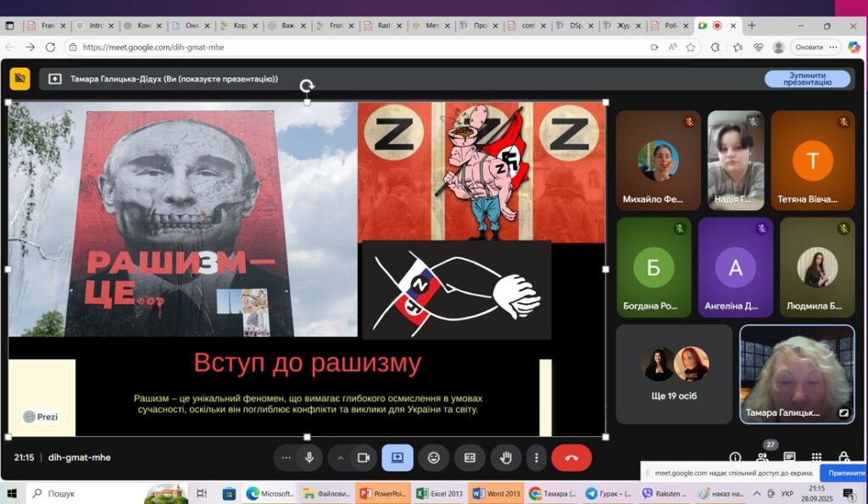The width and height of the screenshot is (868, 504).
Task: Click 'Зупинити презентацію' button
Action: pos(807,79)
